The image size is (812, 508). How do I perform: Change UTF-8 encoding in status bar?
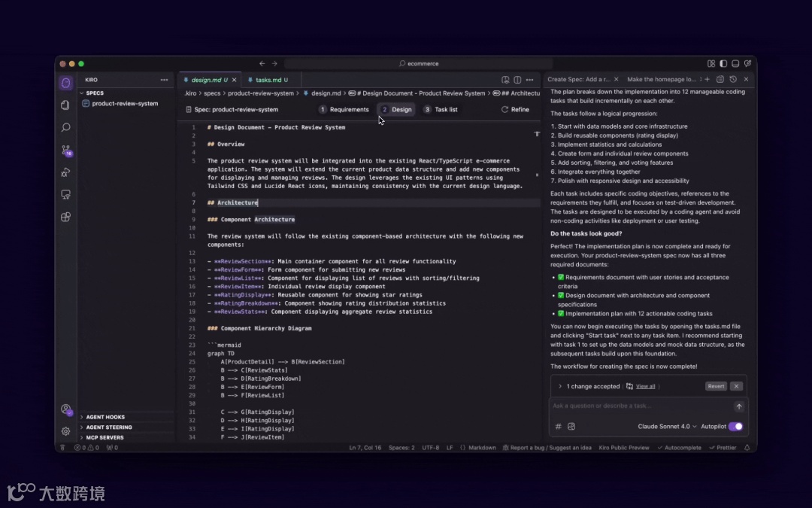(x=430, y=448)
